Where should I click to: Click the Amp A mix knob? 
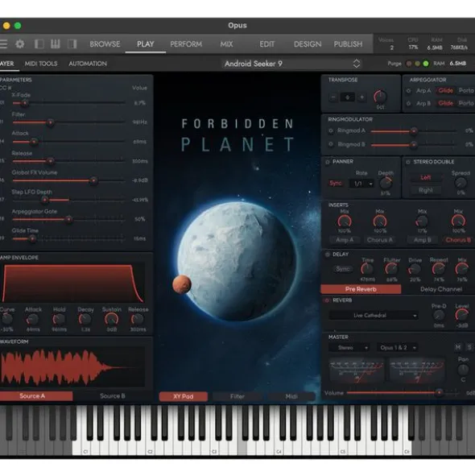pos(345,221)
